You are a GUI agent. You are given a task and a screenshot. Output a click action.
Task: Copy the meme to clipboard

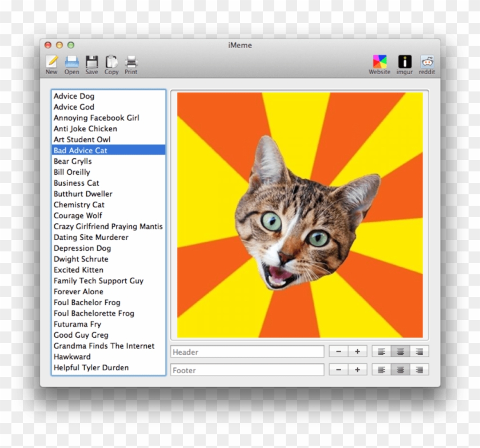[x=111, y=63]
